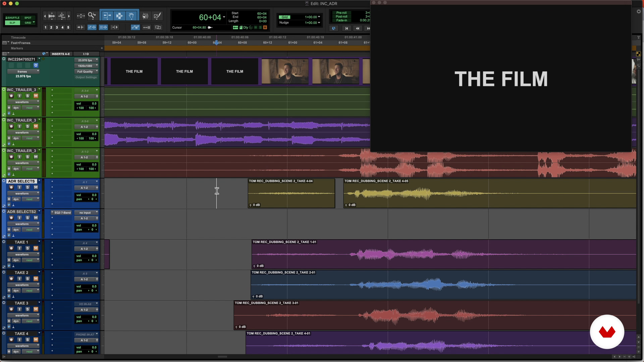Toggle Layered Editing icon
644x362 pixels.
click(158, 27)
